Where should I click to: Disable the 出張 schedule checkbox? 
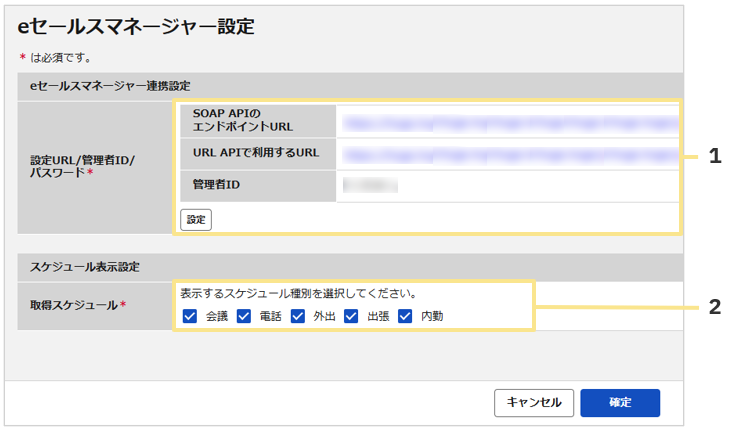click(x=351, y=316)
